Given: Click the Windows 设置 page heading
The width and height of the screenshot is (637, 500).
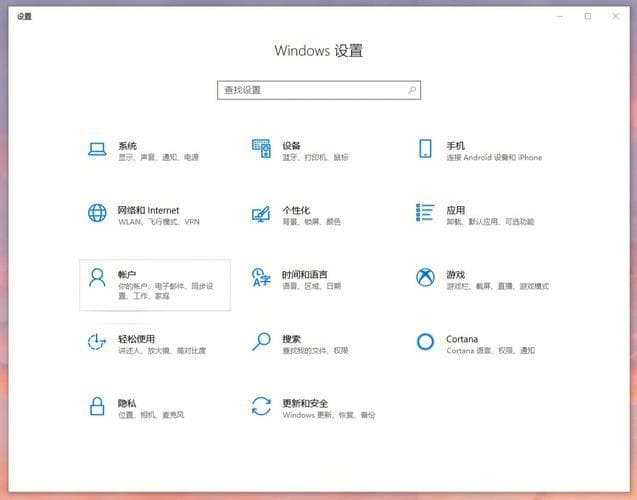Looking at the screenshot, I should pos(319,51).
